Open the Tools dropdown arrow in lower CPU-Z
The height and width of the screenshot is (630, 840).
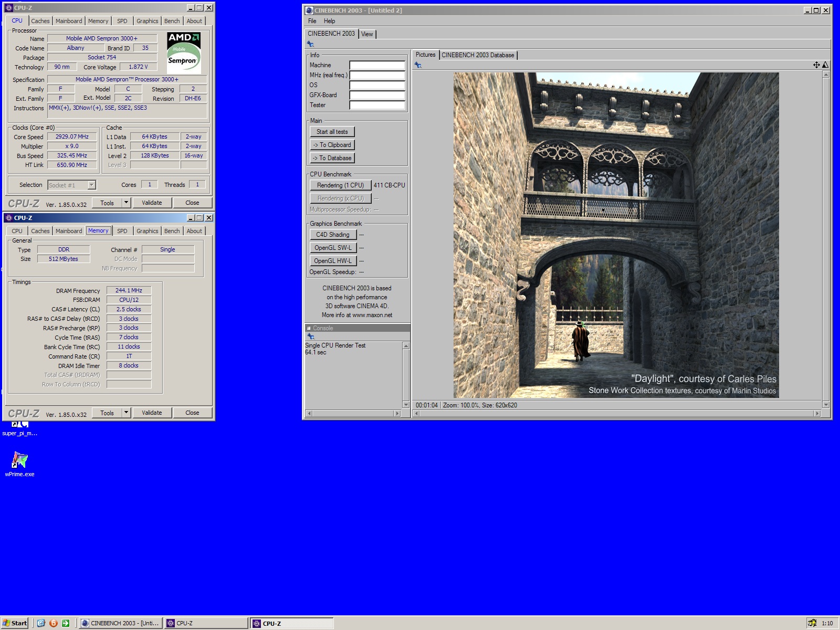point(126,413)
